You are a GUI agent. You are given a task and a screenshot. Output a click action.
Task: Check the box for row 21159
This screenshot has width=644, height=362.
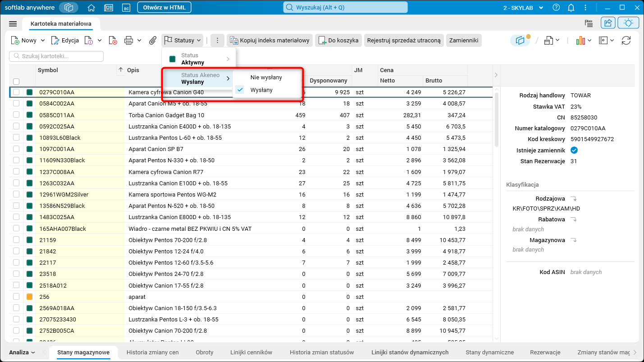click(16, 240)
